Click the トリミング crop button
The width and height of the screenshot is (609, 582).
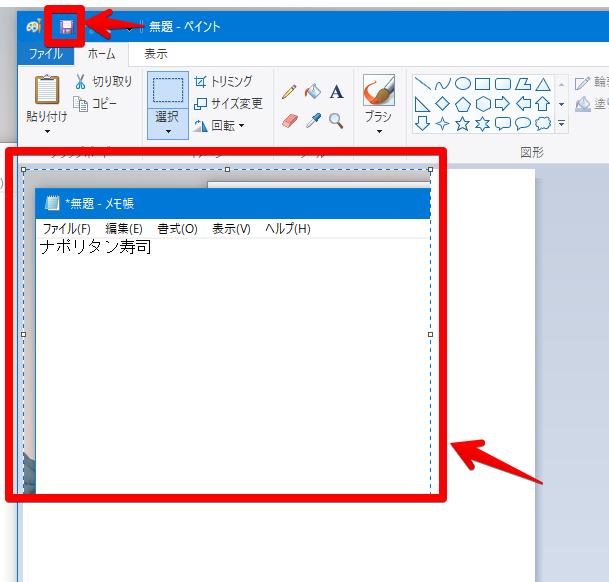coord(223,82)
